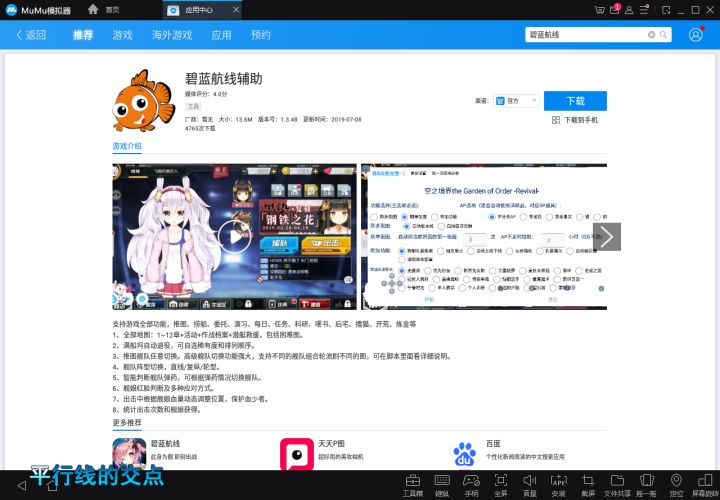Click the 4765次下载 download count

(200, 129)
